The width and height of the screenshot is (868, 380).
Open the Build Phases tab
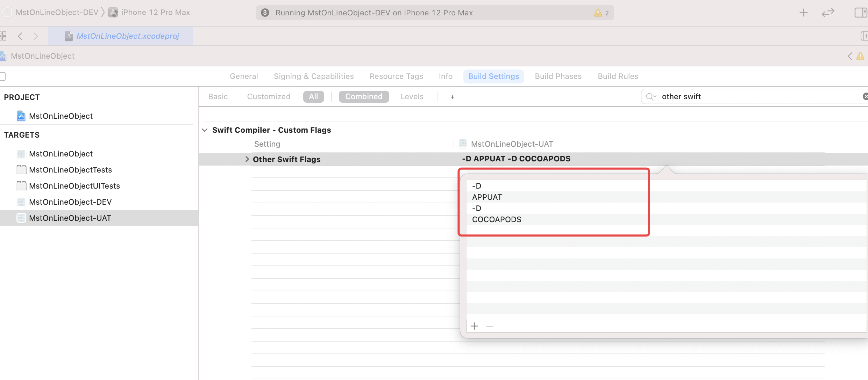(558, 76)
